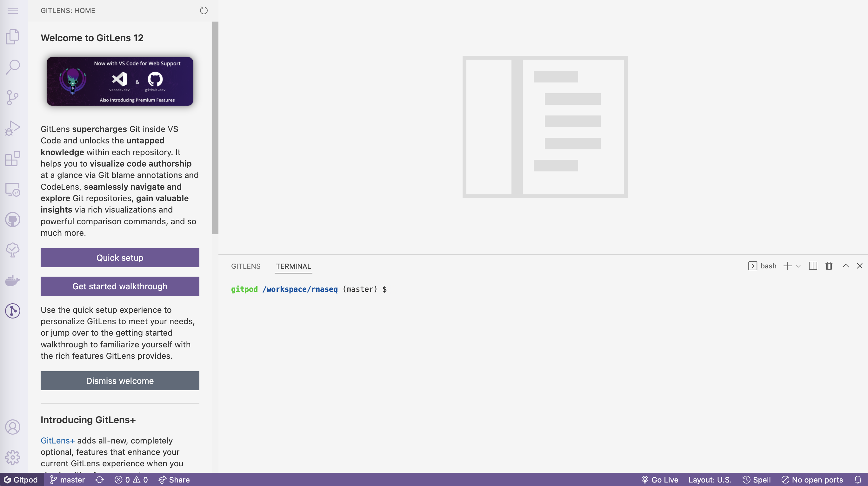The image size is (868, 486).
Task: Click the Quick setup button
Action: tap(120, 258)
